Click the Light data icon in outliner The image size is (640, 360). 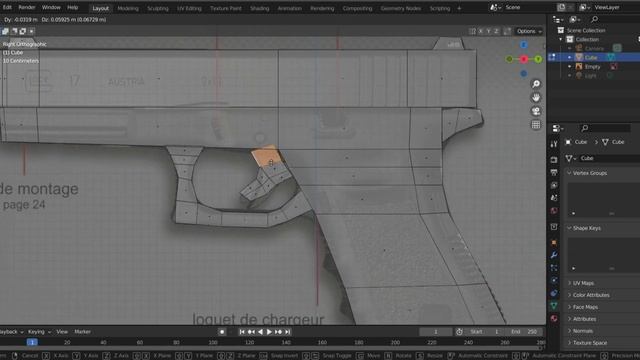610,76
